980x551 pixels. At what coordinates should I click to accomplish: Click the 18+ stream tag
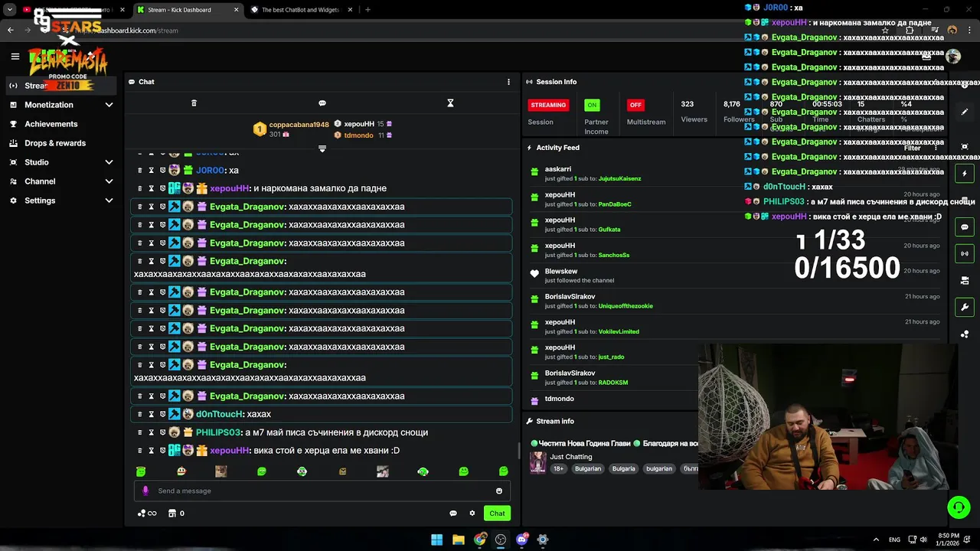558,468
